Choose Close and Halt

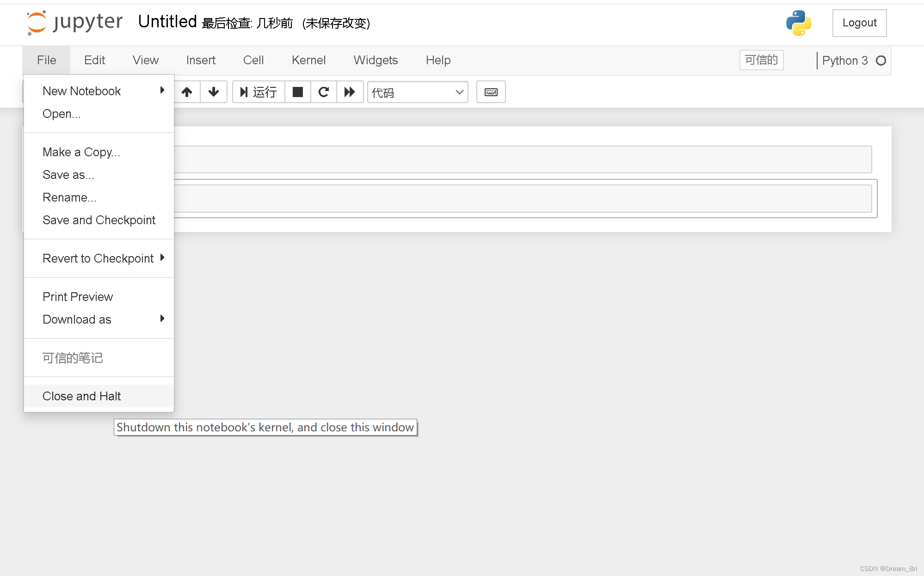click(99, 396)
